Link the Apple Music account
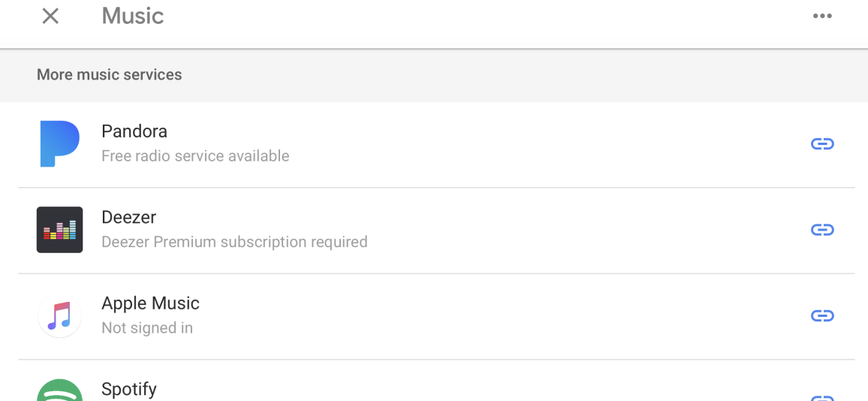This screenshot has width=868, height=401. 822,315
